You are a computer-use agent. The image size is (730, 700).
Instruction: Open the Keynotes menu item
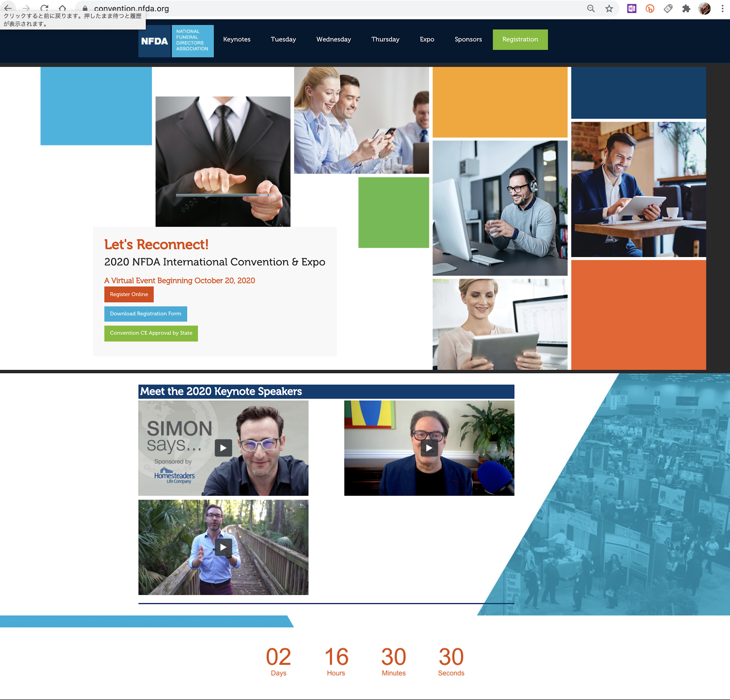[x=237, y=40]
